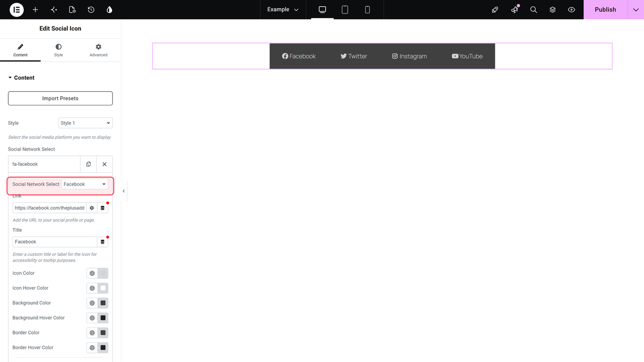Open dynamic tags for Title field

coord(103,242)
